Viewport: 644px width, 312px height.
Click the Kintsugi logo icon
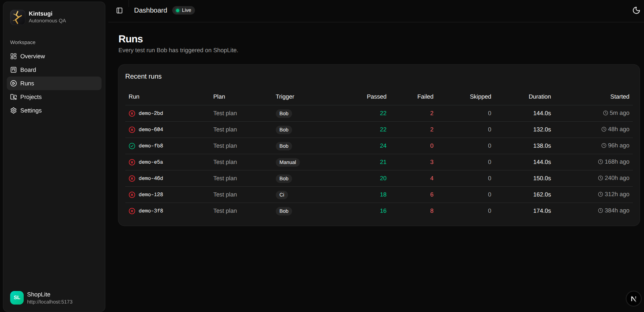tap(18, 17)
